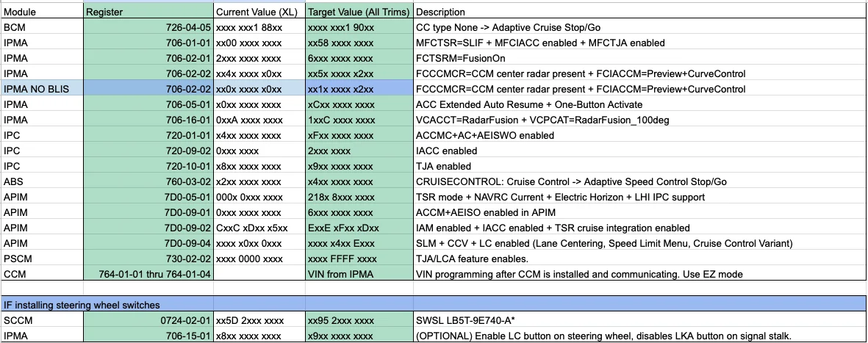868x343 pixels.
Task: Click the FCTSRM=FusionOn description cell
Action: tap(640, 58)
